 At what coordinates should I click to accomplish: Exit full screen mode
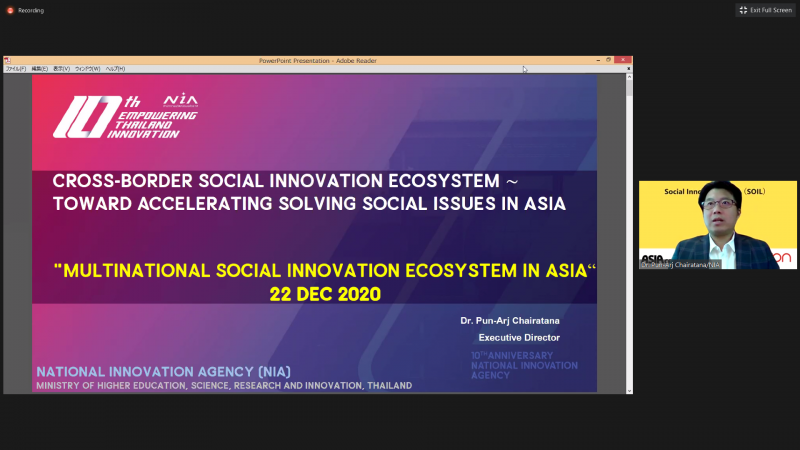(766, 10)
